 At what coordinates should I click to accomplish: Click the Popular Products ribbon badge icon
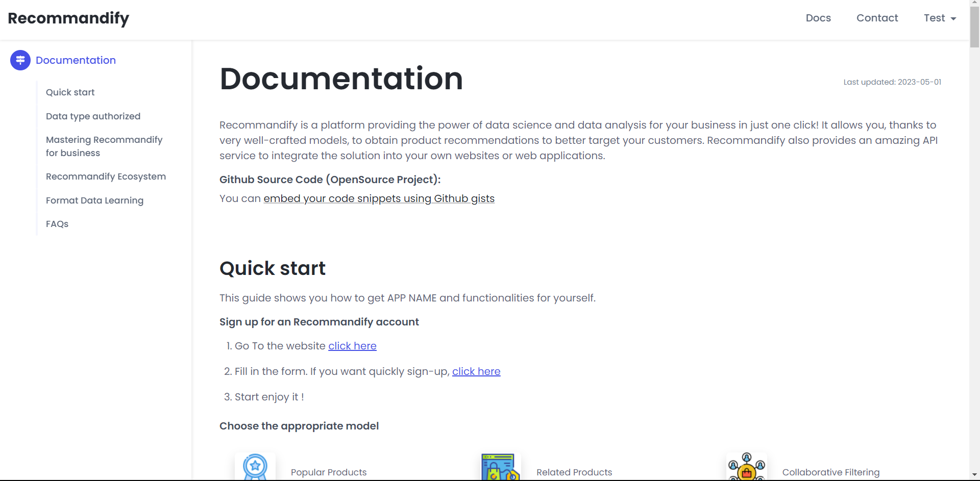tap(255, 466)
